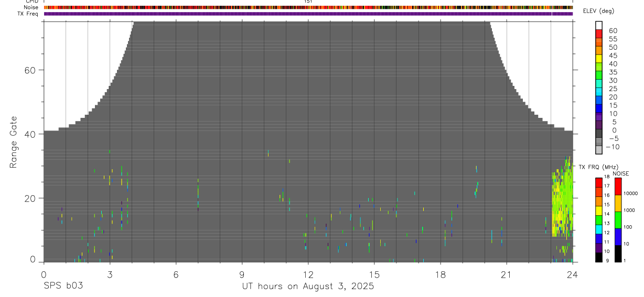Screen dimensions: 644x297
Task: Click the purple TX Freq strip above the plot
Action: 308,14
